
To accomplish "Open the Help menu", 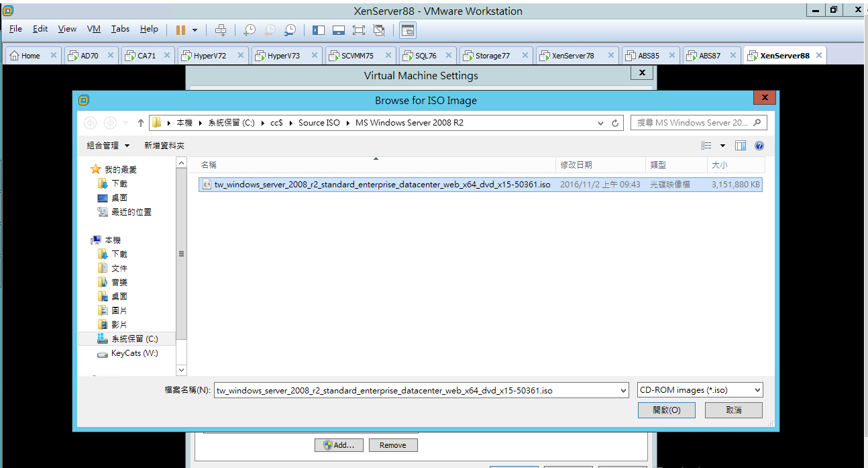I will [x=149, y=29].
